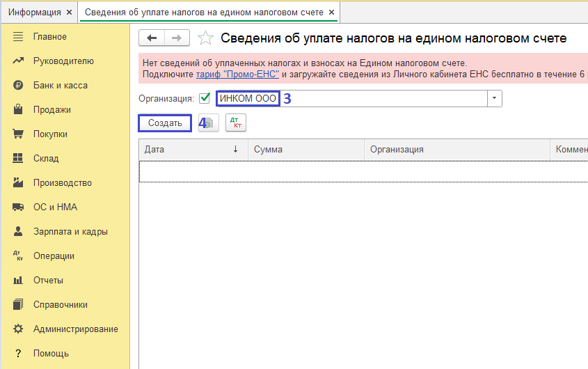Expand the Организация dropdown list
The image size is (588, 369).
[494, 99]
